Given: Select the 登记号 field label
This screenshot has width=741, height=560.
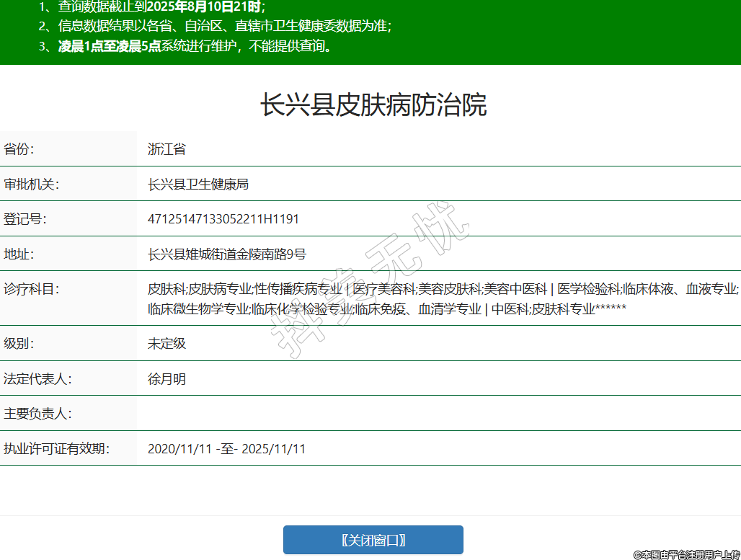Looking at the screenshot, I should pos(25,219).
